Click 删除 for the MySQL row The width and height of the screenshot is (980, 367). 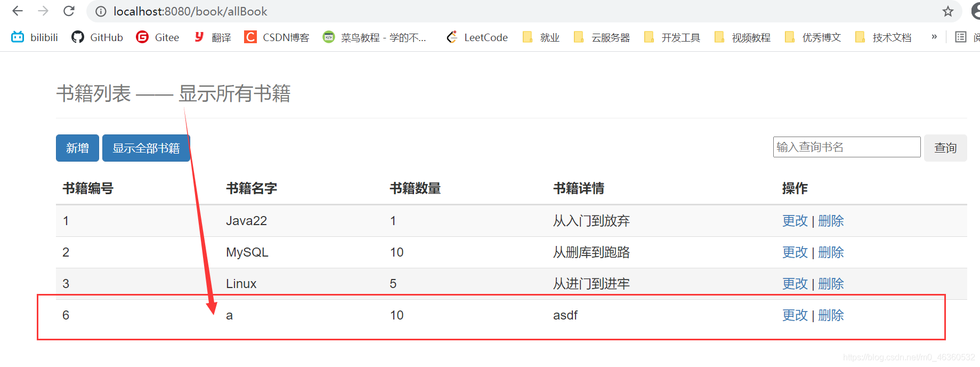[831, 252]
